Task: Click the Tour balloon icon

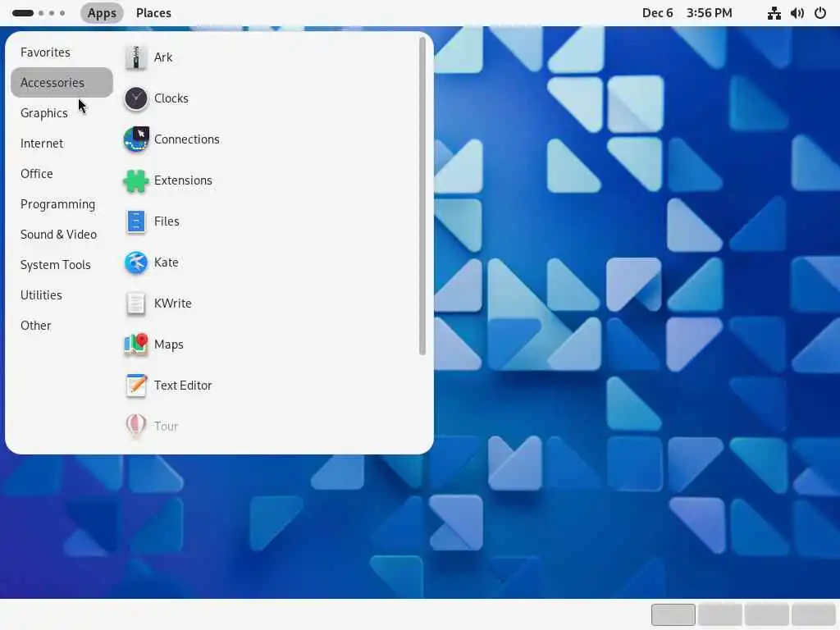Action: [x=136, y=427]
